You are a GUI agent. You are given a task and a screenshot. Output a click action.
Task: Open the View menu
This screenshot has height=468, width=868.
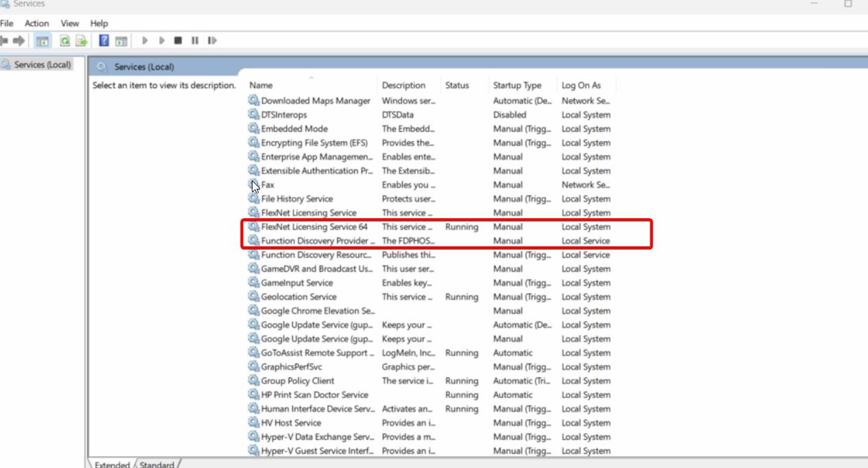pyautogui.click(x=70, y=23)
